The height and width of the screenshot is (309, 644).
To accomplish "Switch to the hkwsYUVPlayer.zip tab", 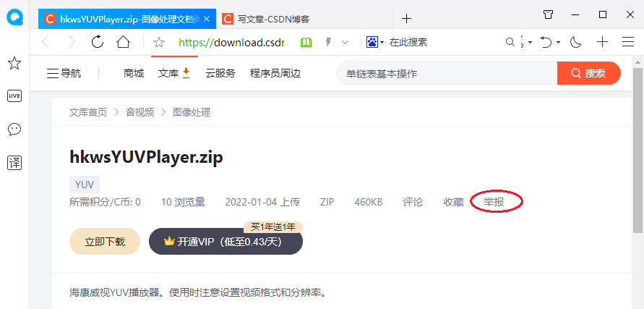I will (x=127, y=19).
